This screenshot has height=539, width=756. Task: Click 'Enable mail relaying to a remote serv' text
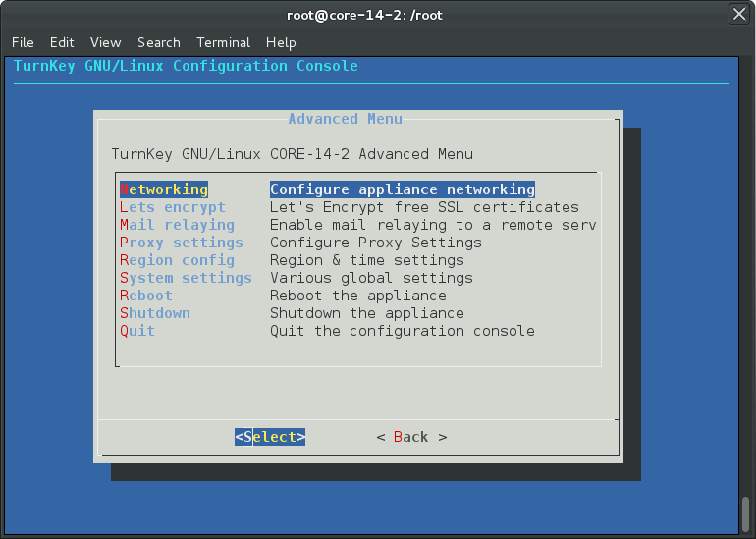(433, 225)
